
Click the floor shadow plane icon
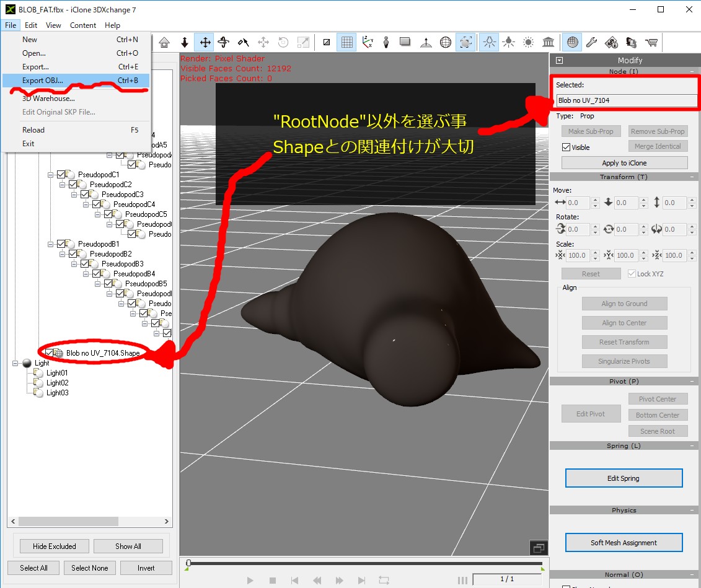[405, 43]
